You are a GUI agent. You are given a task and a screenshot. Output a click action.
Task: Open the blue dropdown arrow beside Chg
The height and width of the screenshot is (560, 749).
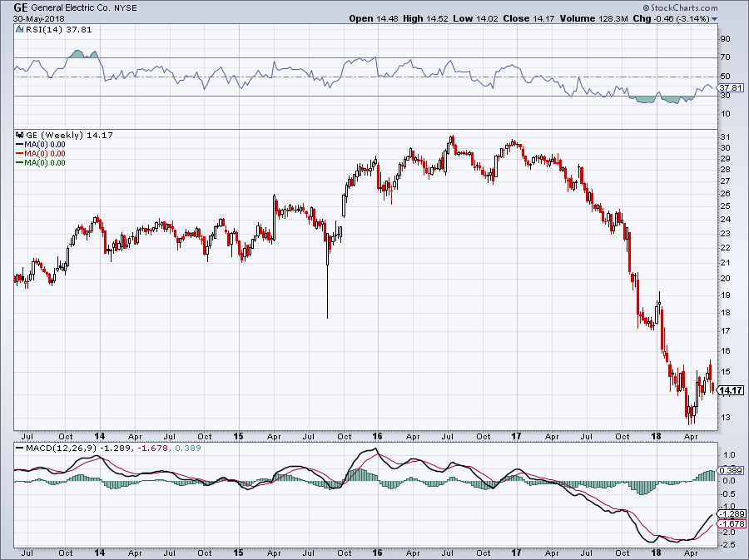click(x=715, y=19)
